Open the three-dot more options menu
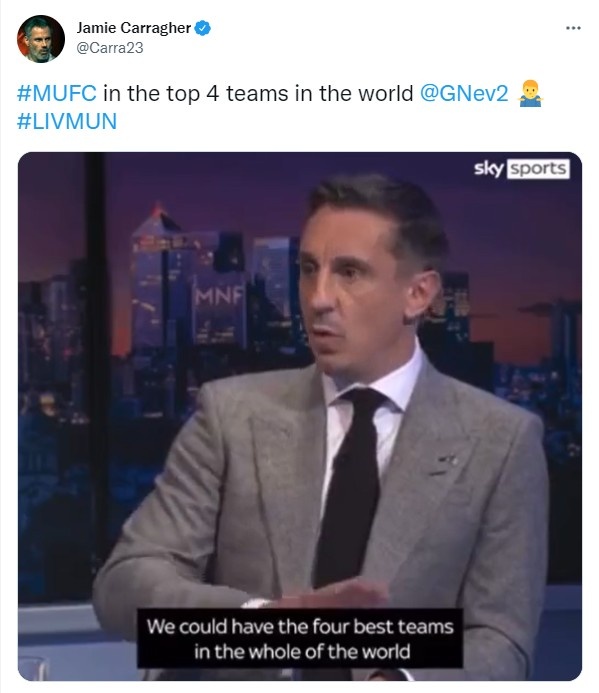The height and width of the screenshot is (693, 599). pyautogui.click(x=573, y=28)
